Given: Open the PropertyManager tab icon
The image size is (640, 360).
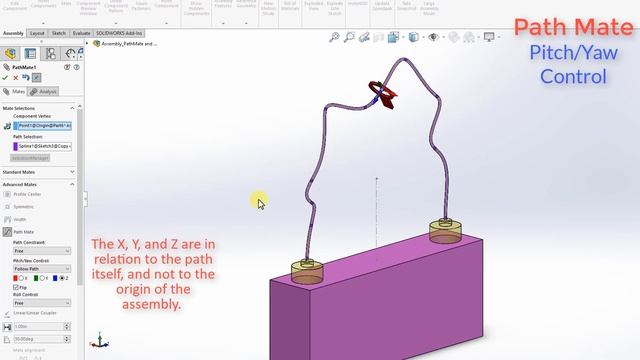Looking at the screenshot, I should click(30, 53).
